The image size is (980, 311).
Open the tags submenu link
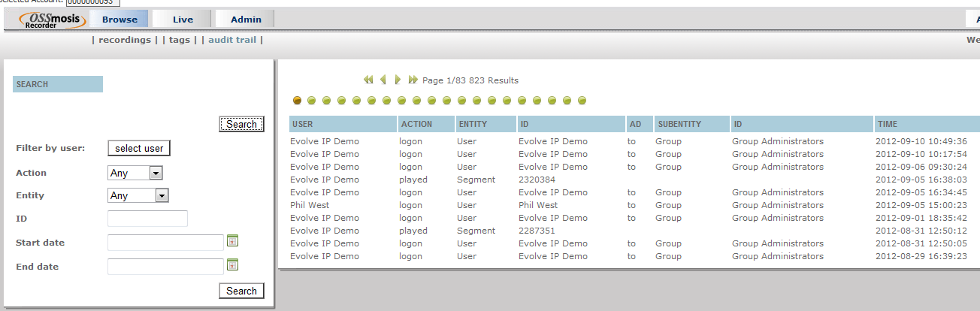(180, 40)
